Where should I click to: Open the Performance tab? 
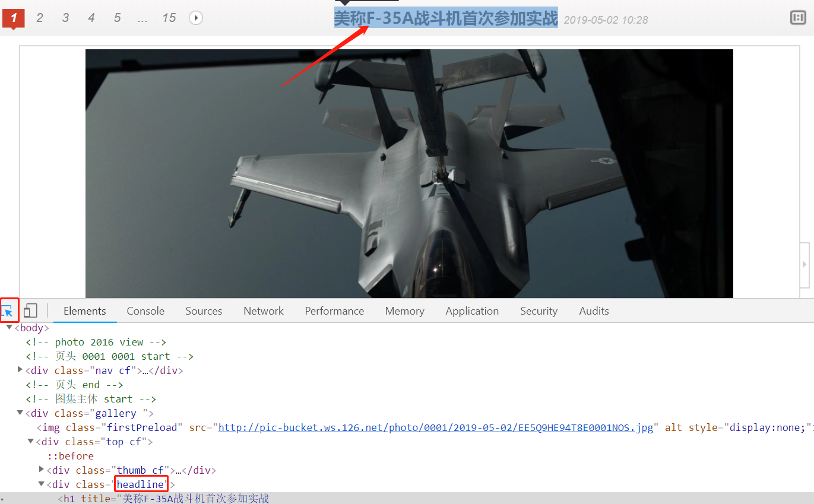[334, 311]
